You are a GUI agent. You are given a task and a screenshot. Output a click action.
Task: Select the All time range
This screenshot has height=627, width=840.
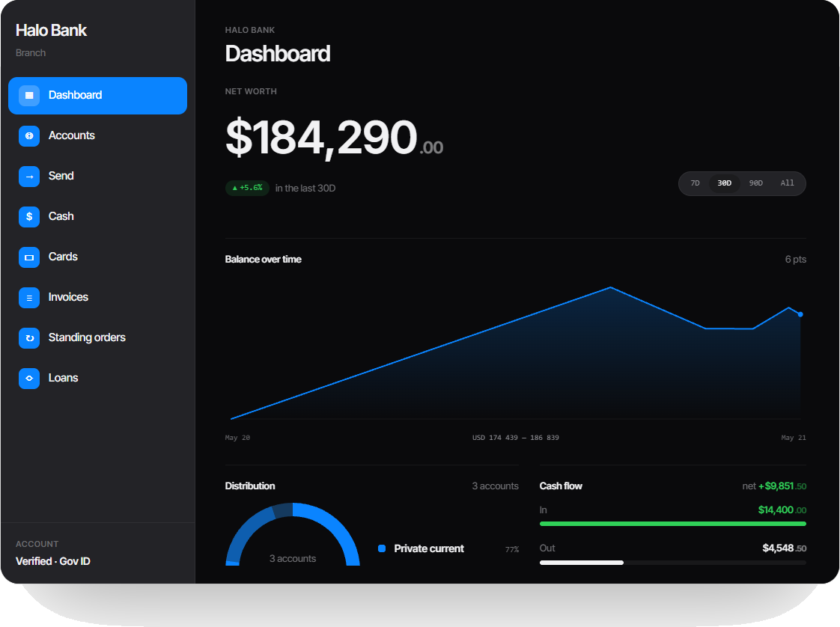coord(787,183)
